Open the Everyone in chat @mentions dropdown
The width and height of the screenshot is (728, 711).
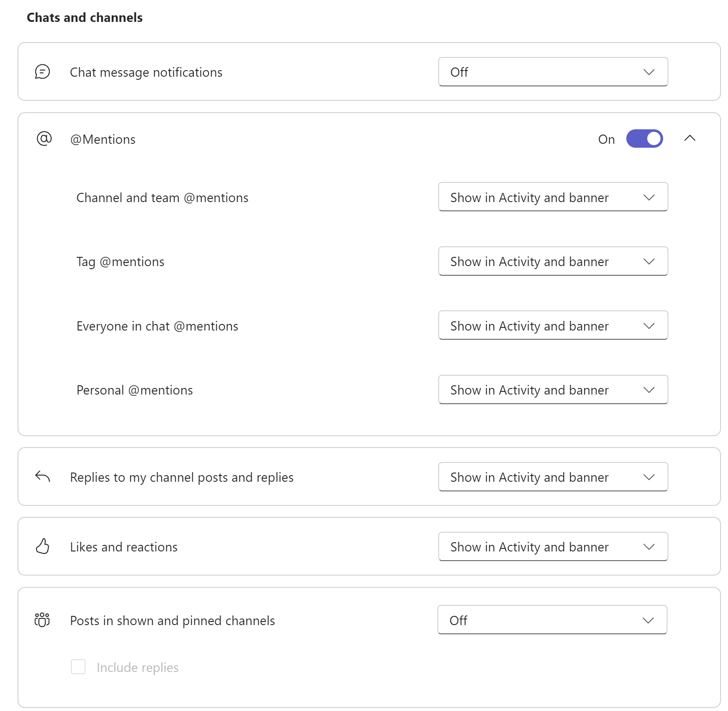point(553,325)
